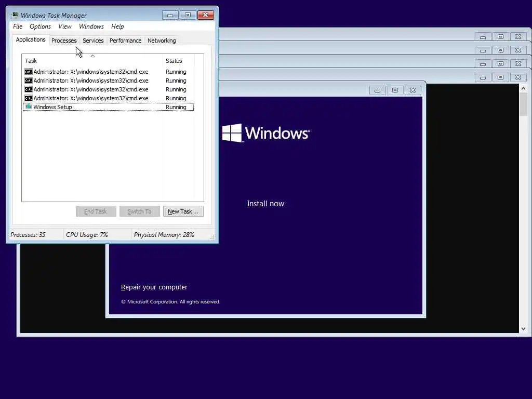The width and height of the screenshot is (532, 399).
Task: Click Install now in Windows Setup
Action: click(265, 204)
